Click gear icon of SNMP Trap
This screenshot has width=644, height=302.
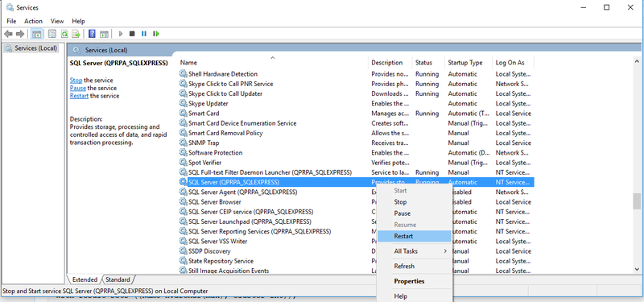(184, 143)
